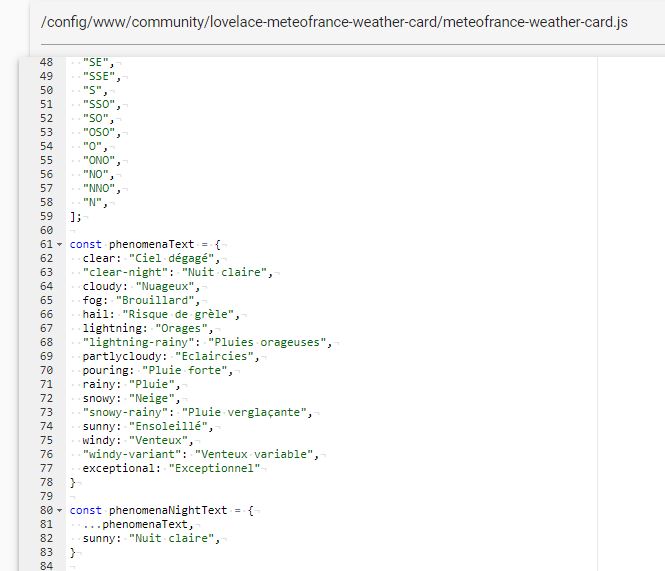Click the "Exceptionnel" string value
Viewport: 665px width, 571px height.
click(x=215, y=468)
